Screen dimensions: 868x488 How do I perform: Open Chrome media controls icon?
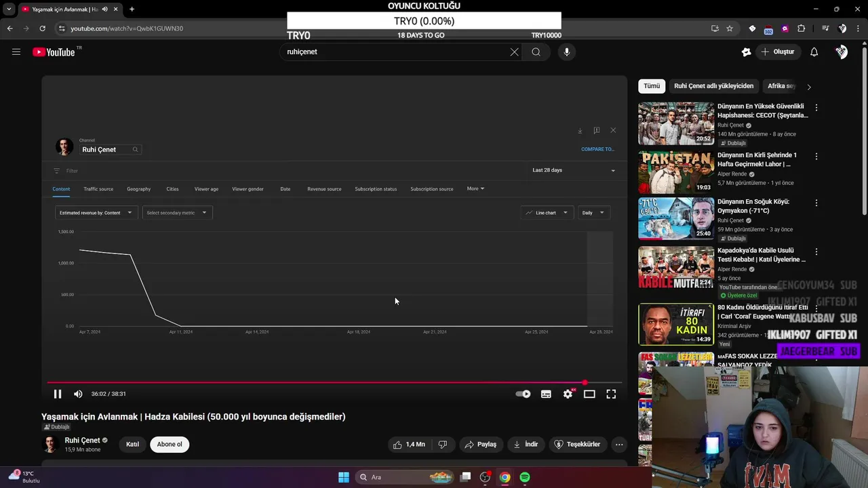[825, 28]
